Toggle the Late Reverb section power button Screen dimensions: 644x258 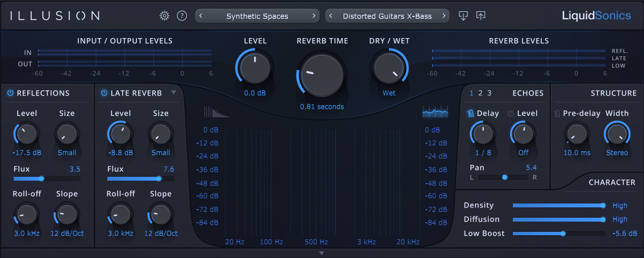pyautogui.click(x=104, y=93)
